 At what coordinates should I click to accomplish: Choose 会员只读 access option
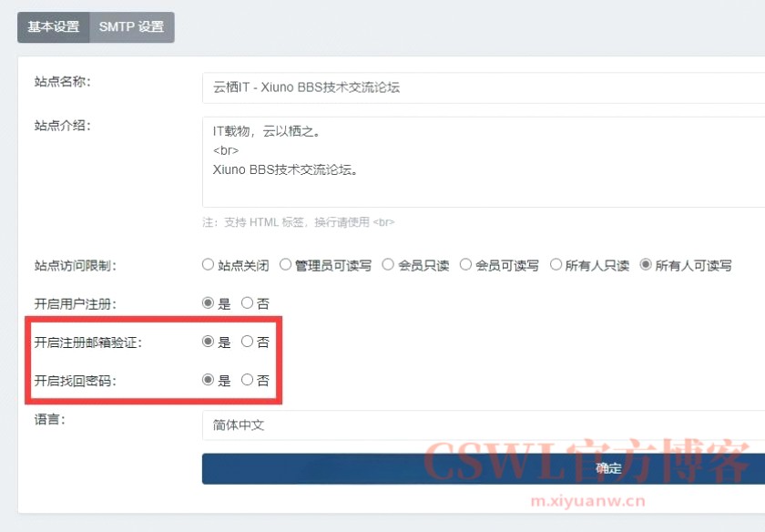coord(388,265)
